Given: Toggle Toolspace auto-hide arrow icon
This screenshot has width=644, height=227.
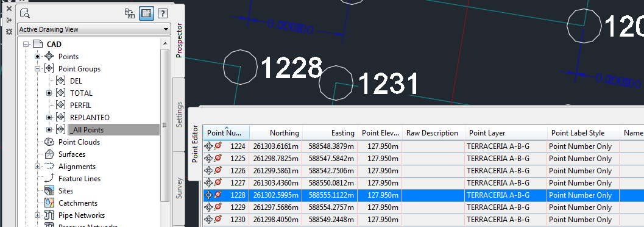Looking at the screenshot, I should pyautogui.click(x=9, y=20).
